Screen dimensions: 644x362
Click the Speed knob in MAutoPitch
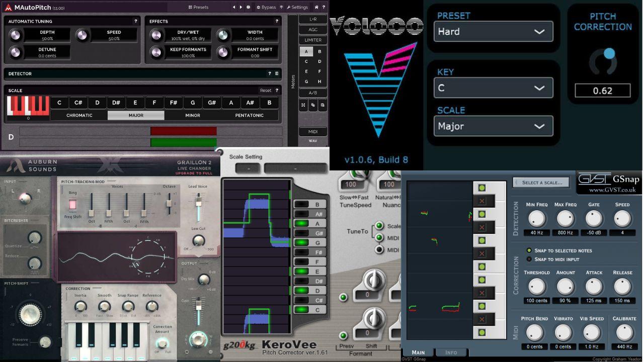(82, 35)
